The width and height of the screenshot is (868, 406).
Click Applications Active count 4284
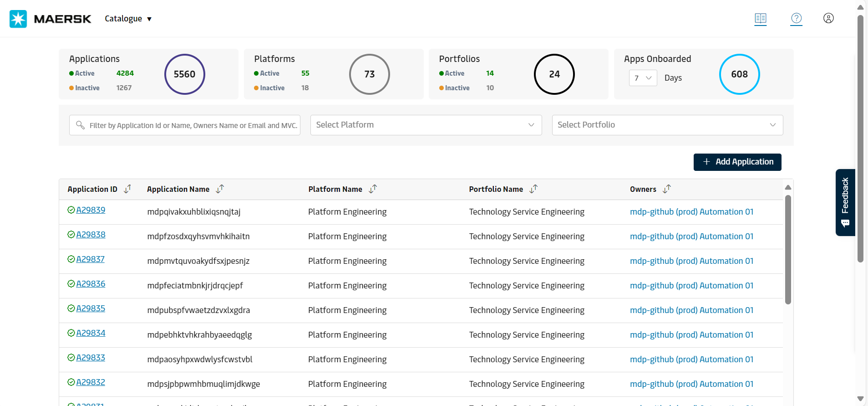125,73
